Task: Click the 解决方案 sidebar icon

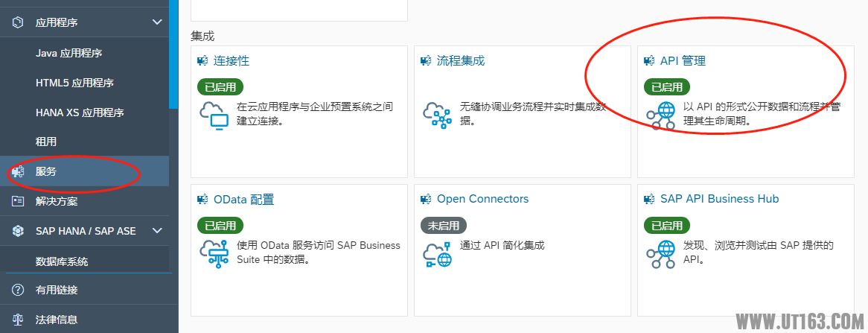Action: tap(19, 201)
